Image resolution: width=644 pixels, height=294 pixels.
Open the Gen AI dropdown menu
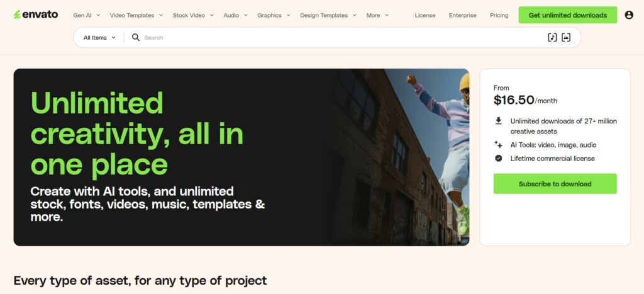[x=87, y=15]
